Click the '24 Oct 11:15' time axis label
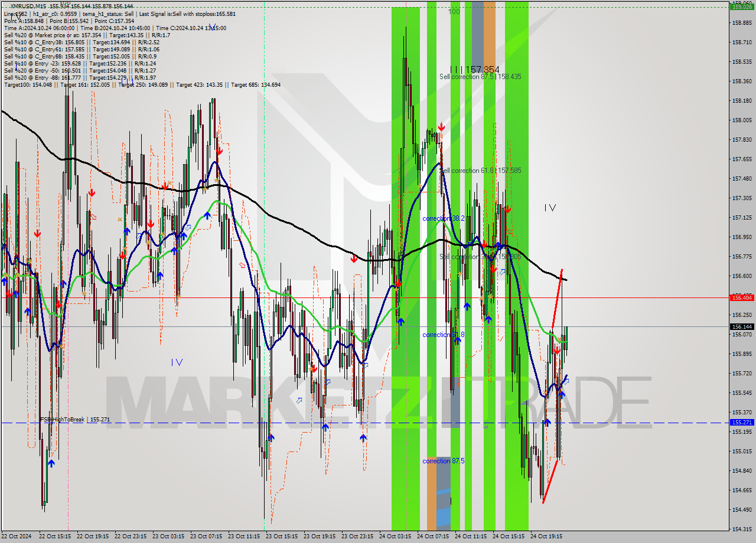The width and height of the screenshot is (756, 543). (x=471, y=537)
